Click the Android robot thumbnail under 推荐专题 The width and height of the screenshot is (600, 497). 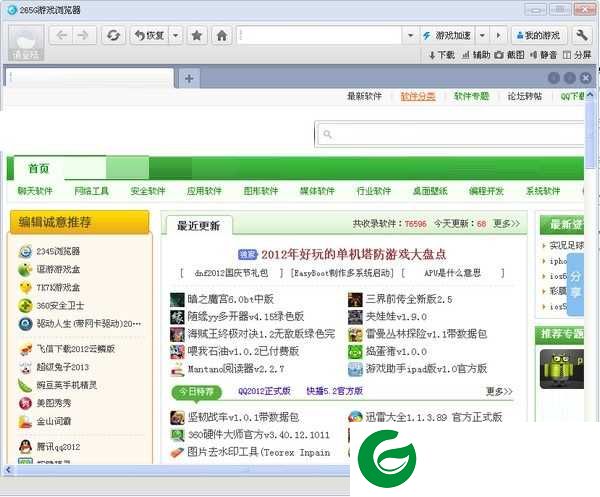561,369
